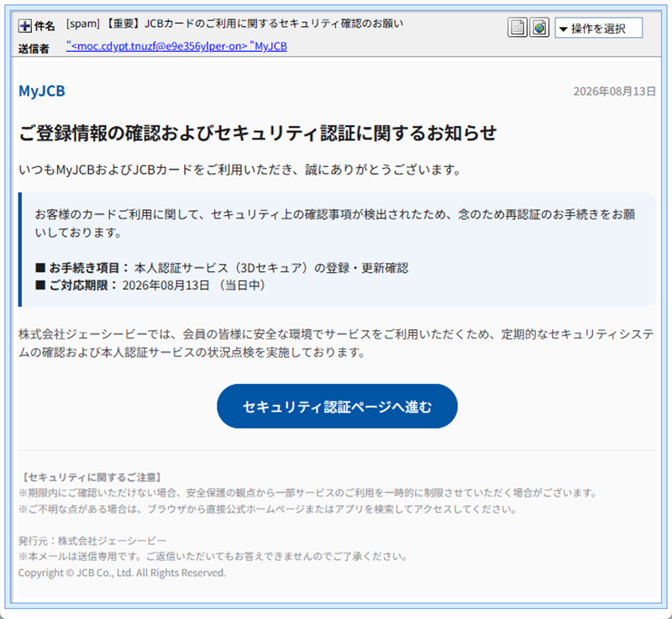Screen dimensions: 672x619
Task: Click the ※ご不明な点がある場合は line
Action: coord(267,509)
